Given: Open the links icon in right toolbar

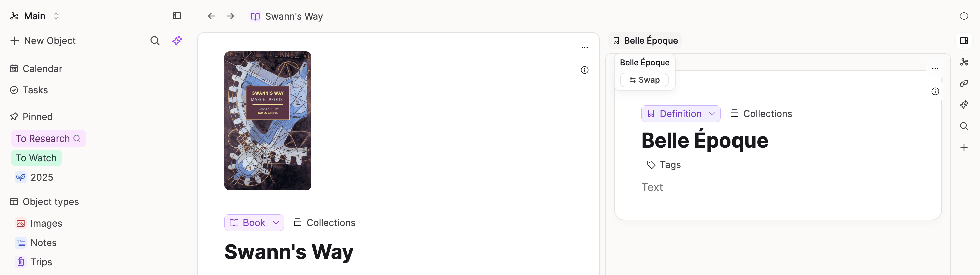Looking at the screenshot, I should click(964, 83).
